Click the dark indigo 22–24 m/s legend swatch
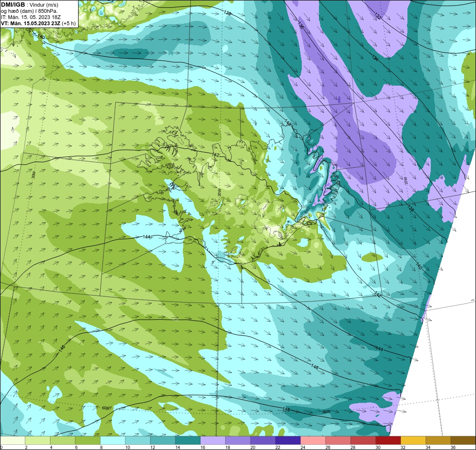This screenshot has height=450, width=476. (x=288, y=440)
